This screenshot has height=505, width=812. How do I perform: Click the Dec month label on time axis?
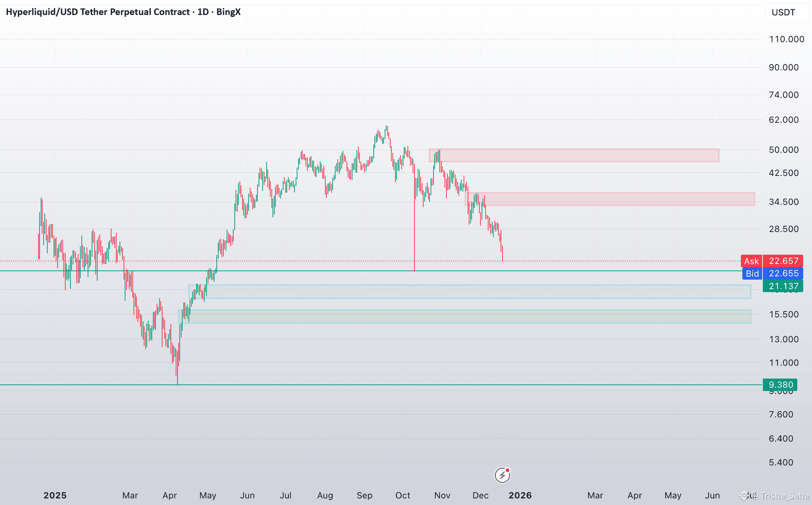point(480,495)
